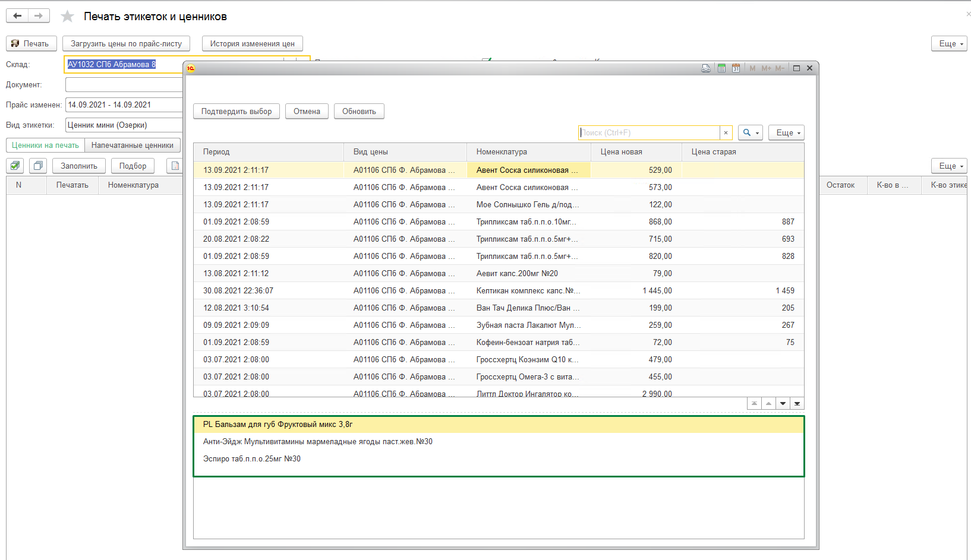Check all rows with the select-all icon
This screenshot has width=971, height=560.
click(x=15, y=166)
